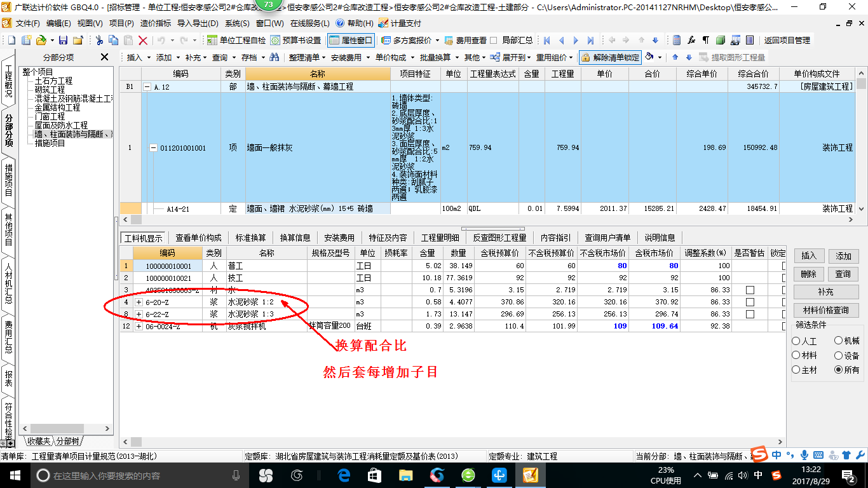Viewport: 868px width, 488px height.
Task: Click the binoculars find icon
Action: point(275,57)
